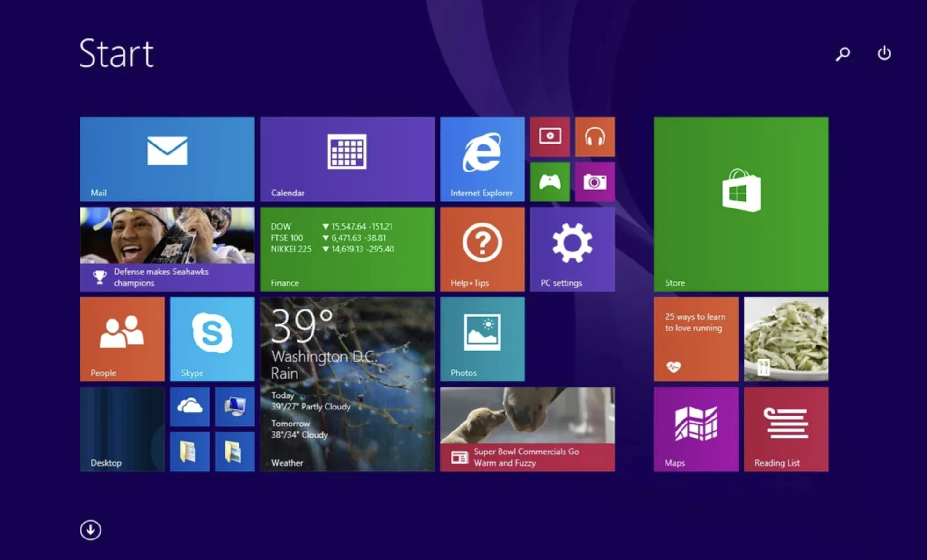Open the '25 ways to learn to love running' tile

tap(696, 339)
